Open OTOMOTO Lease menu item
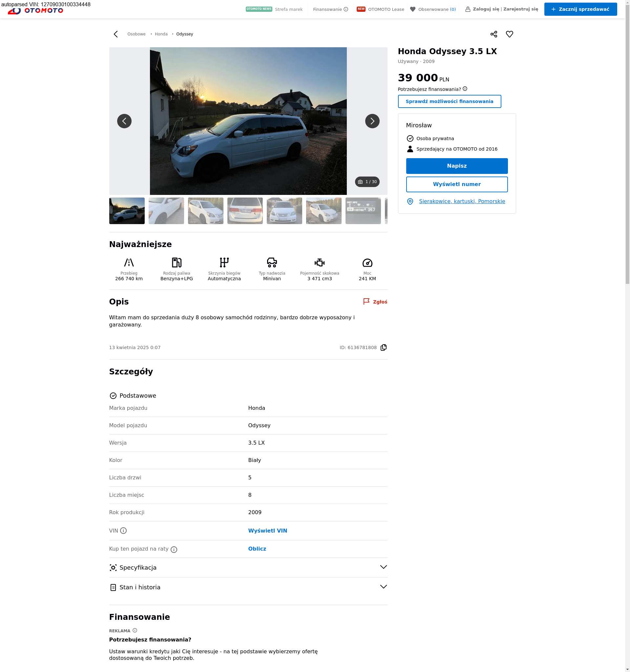The width and height of the screenshot is (630, 672). coord(386,10)
